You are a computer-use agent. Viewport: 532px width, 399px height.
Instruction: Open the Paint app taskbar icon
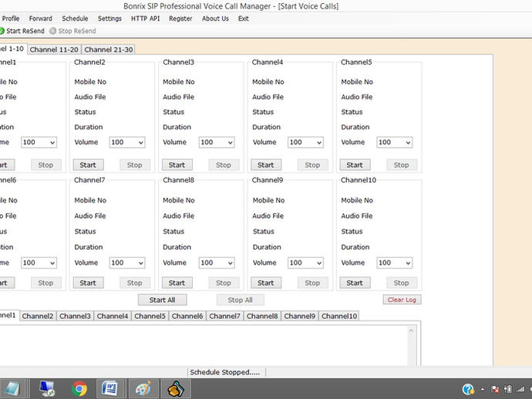(x=143, y=388)
